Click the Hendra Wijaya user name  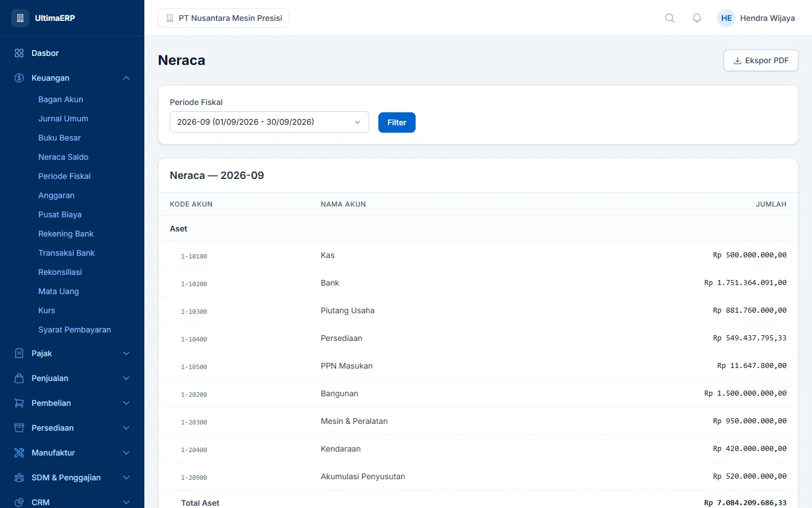(x=767, y=18)
